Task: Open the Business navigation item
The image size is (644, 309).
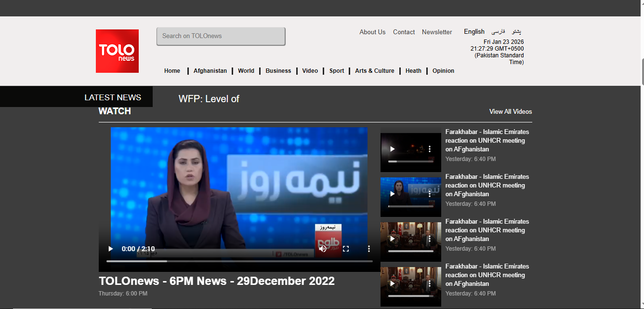Action: point(278,71)
